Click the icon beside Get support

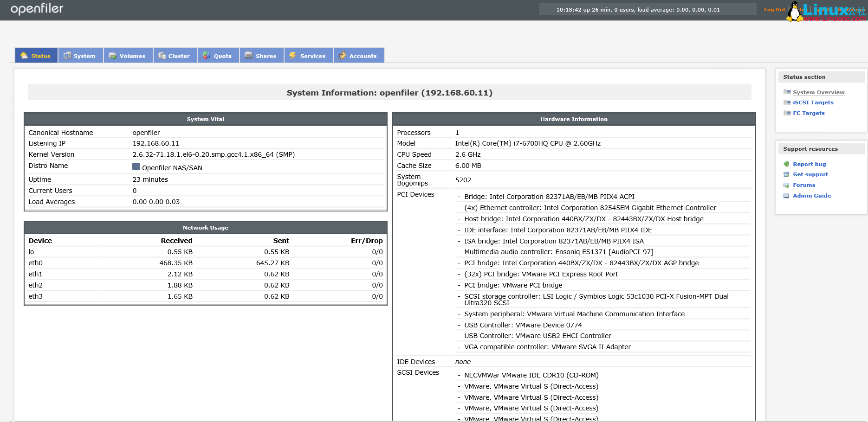786,174
